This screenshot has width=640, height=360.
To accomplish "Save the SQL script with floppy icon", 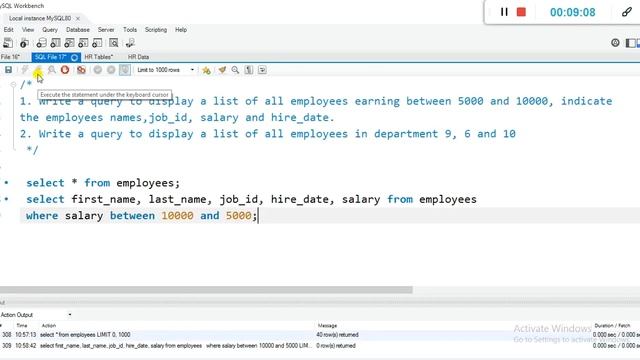I will (x=8, y=70).
